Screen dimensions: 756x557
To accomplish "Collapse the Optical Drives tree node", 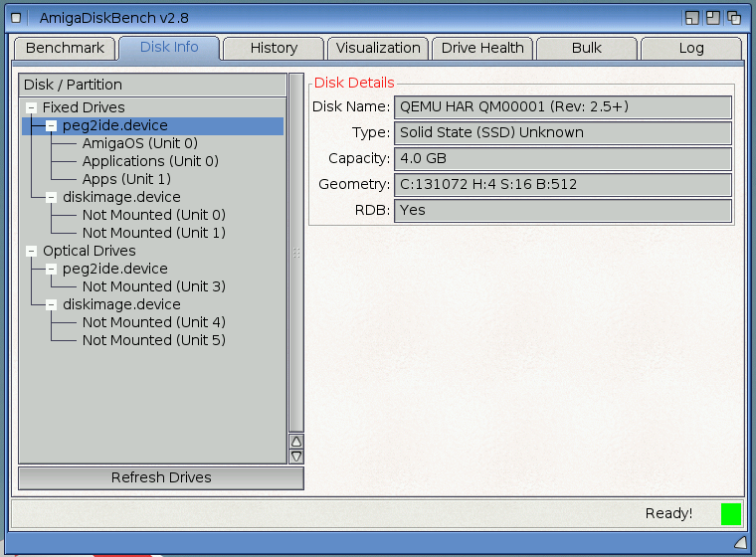I will [32, 251].
